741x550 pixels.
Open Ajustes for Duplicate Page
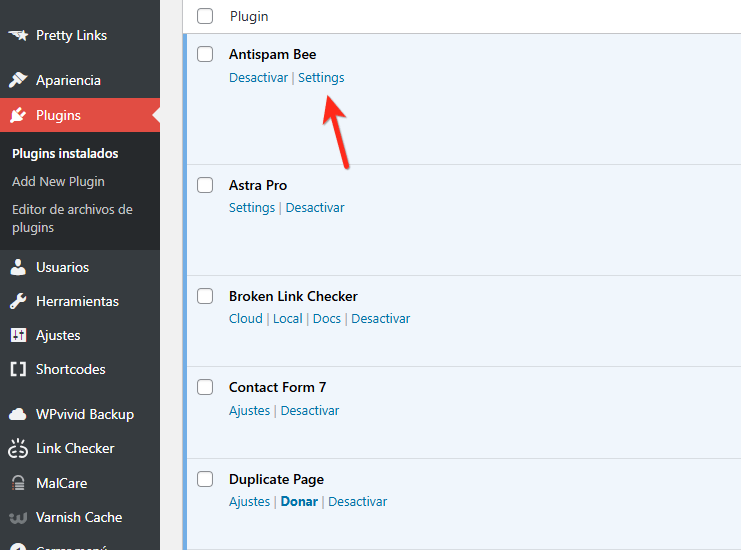[250, 501]
